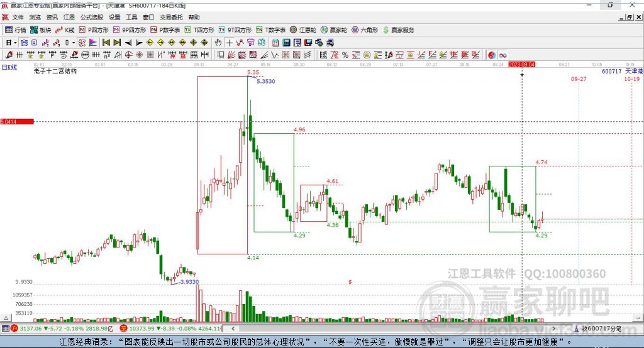Screen dimensions: 644x348
Task: Open the calculator icon
Action: click(286, 43)
